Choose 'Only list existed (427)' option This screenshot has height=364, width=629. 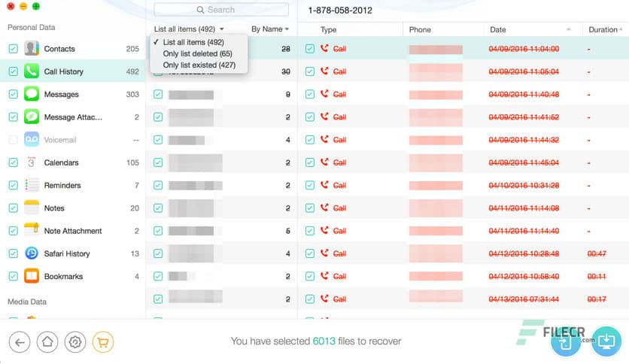(199, 65)
